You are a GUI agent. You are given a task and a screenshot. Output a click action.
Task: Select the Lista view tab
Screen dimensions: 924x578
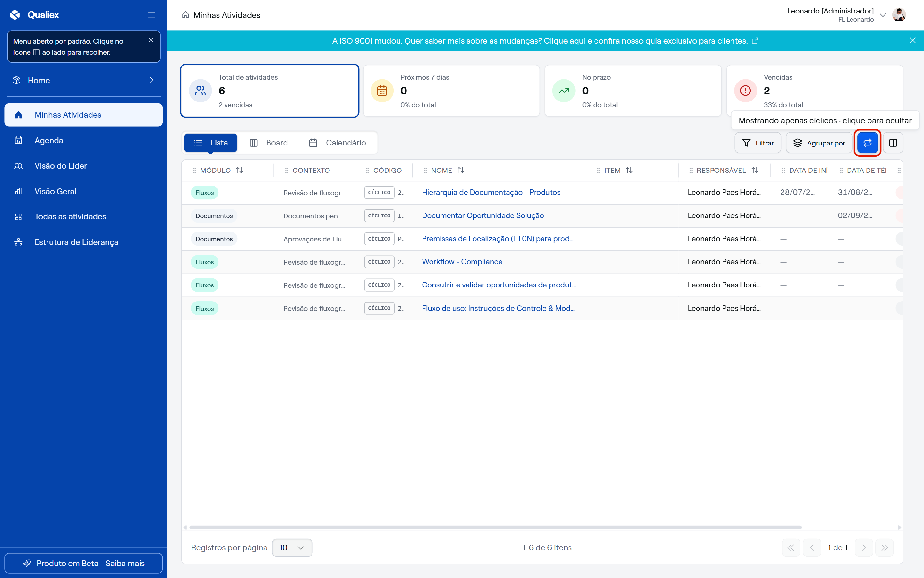click(211, 143)
